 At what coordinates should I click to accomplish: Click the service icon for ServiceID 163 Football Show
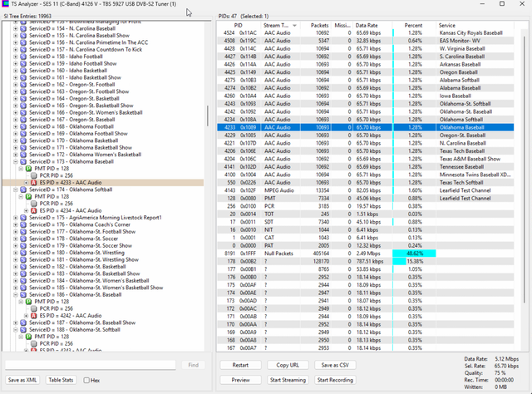[x=23, y=91]
